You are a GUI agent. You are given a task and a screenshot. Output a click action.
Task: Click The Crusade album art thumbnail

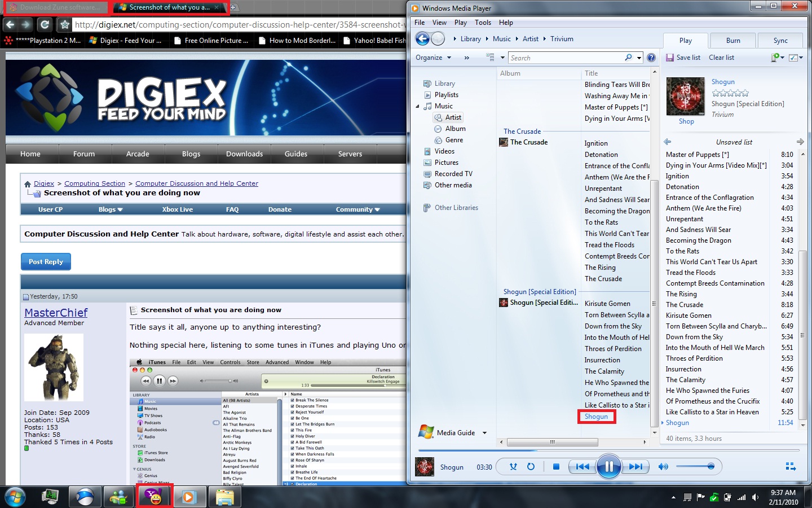pyautogui.click(x=504, y=142)
